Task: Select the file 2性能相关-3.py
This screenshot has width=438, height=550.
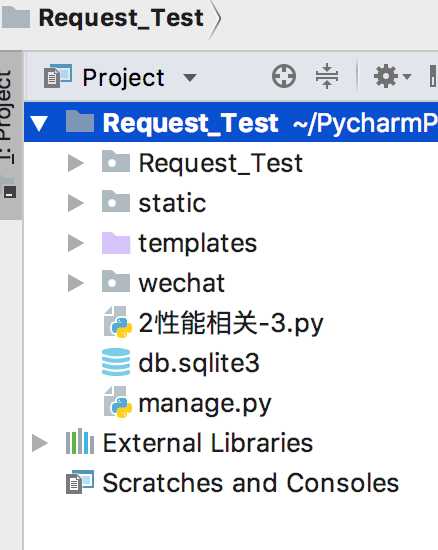Action: point(231,323)
